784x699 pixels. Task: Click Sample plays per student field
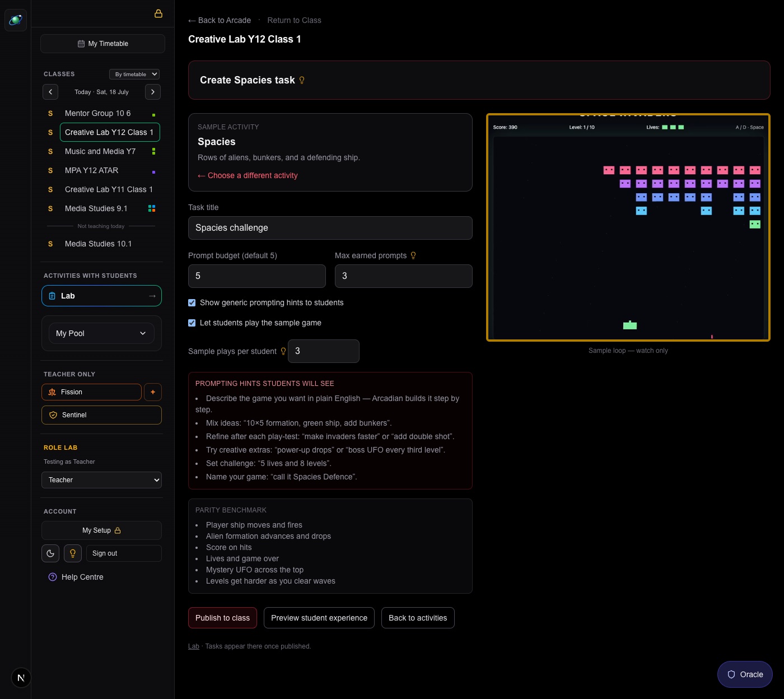(x=324, y=351)
